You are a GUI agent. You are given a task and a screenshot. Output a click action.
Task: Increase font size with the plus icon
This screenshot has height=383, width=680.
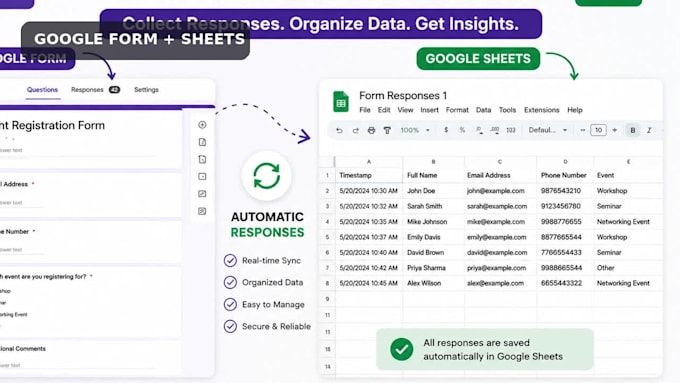point(615,130)
